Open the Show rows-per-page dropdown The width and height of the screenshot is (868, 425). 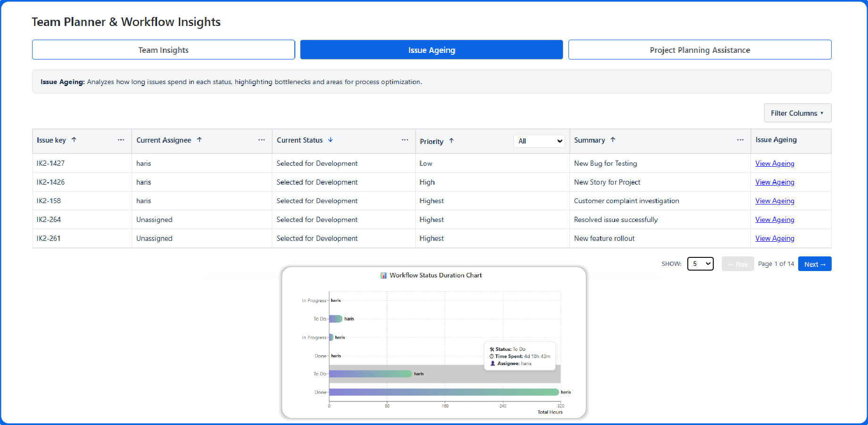[700, 263]
